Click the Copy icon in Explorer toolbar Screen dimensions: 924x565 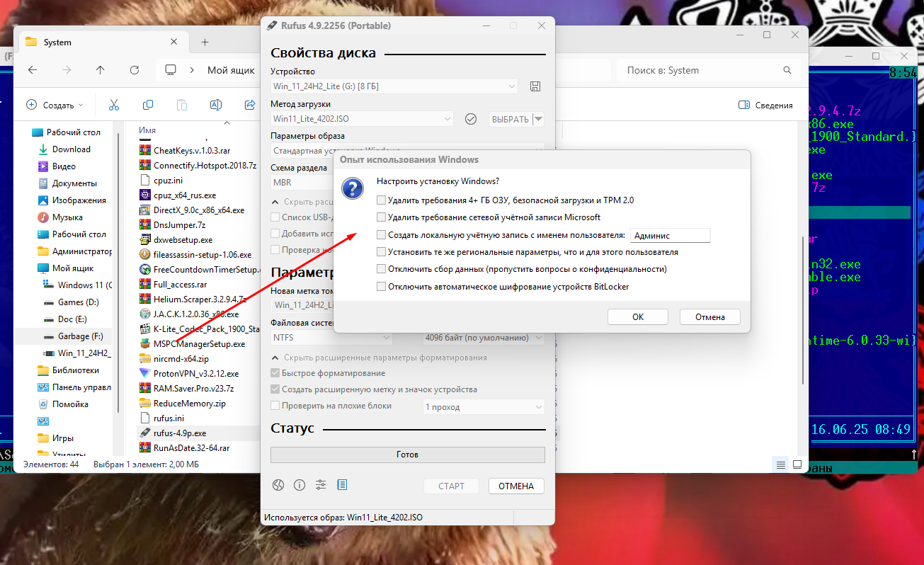point(147,105)
